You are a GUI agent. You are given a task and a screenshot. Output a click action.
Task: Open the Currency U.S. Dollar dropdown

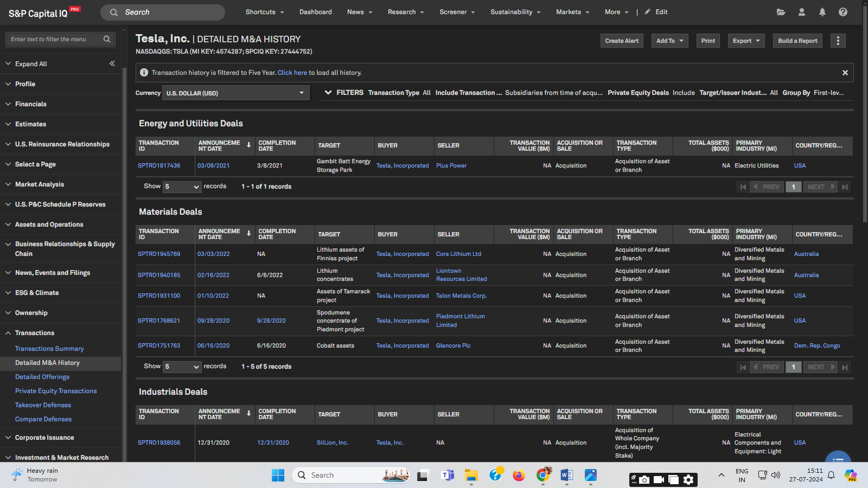click(235, 93)
